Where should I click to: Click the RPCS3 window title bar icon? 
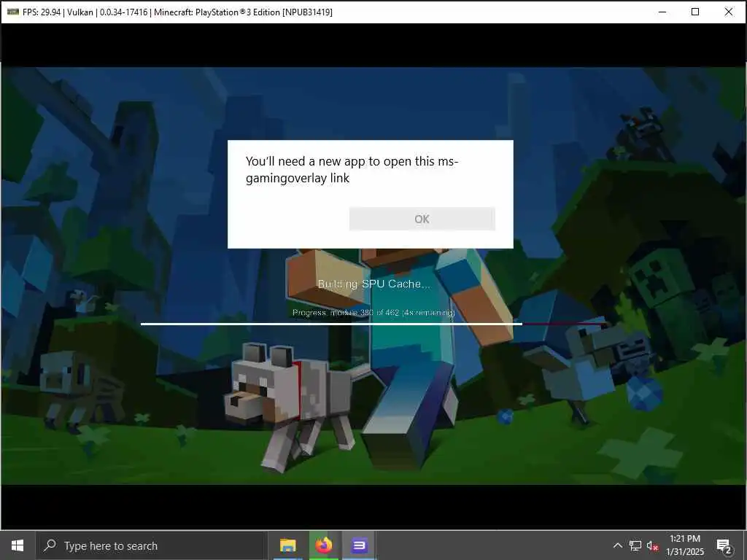tap(13, 12)
